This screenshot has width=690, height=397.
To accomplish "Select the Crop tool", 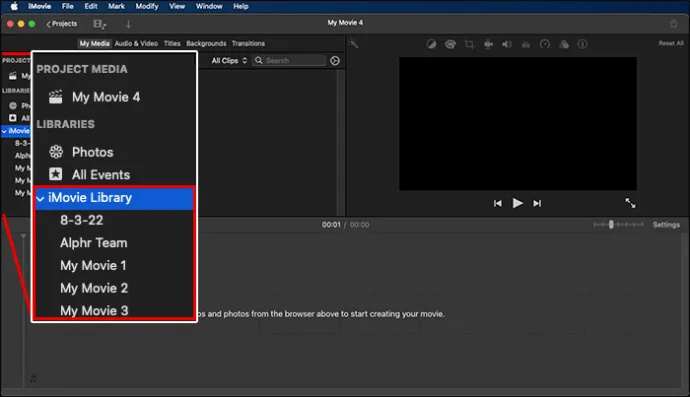I will coord(470,44).
